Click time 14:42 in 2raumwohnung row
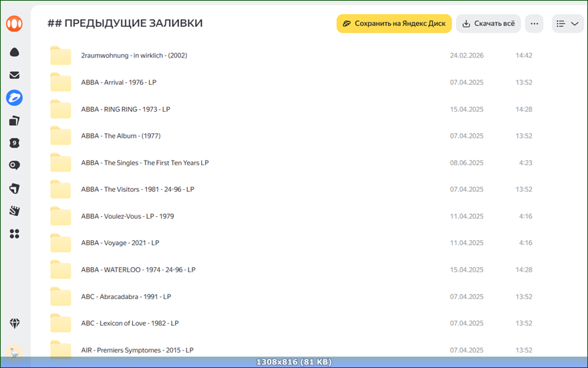The image size is (588, 368). [523, 56]
